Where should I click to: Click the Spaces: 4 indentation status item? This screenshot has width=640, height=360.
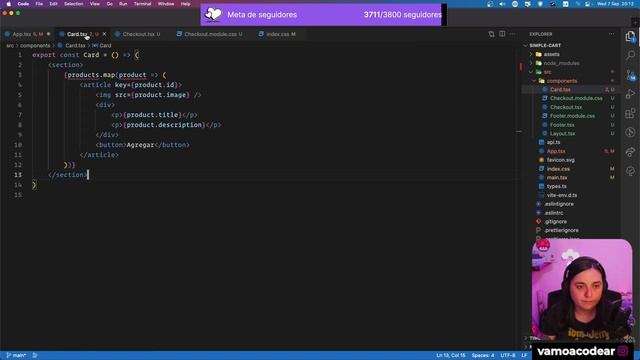(483, 356)
